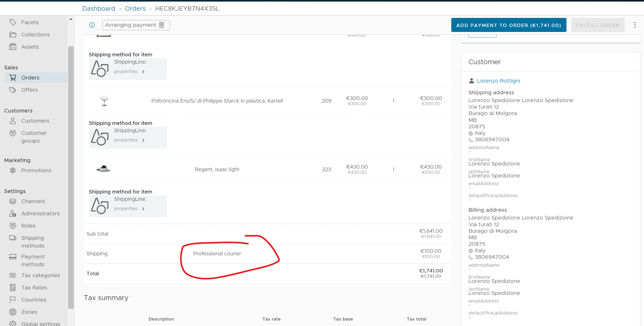Click the order info circle icon
This screenshot has width=644, height=326.
coord(92,25)
